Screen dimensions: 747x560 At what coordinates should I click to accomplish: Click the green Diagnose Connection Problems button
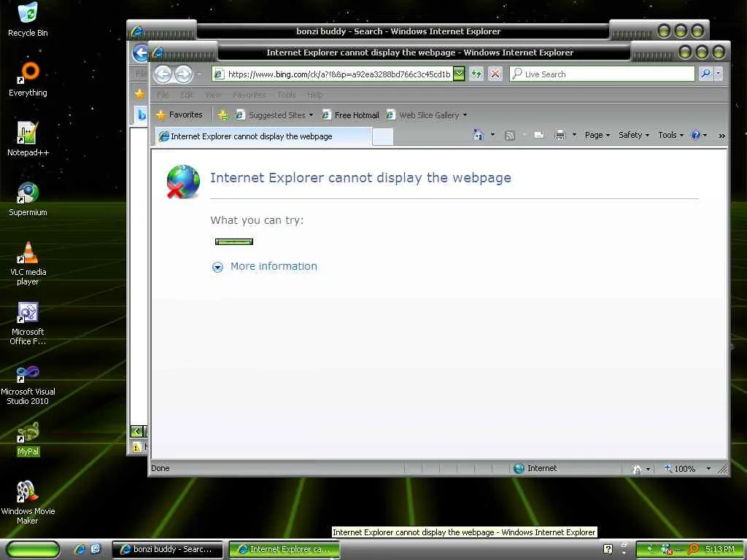click(x=234, y=241)
